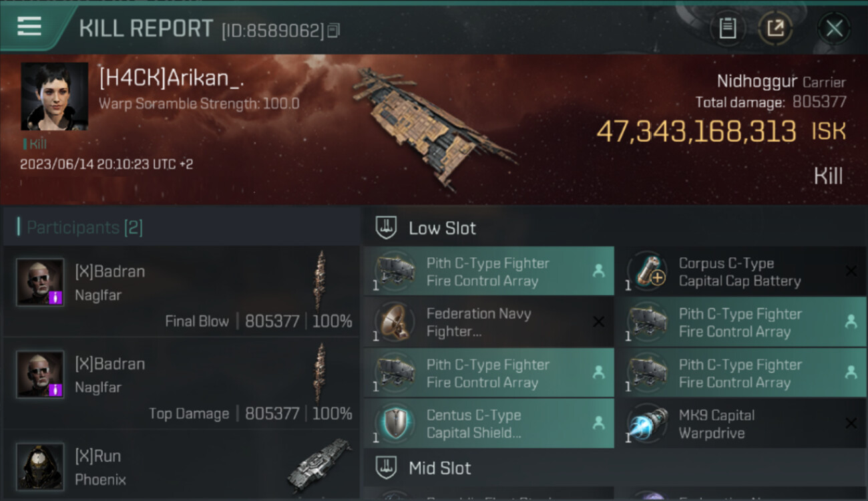This screenshot has width=868, height=501.
Task: Select the Federation Navy Fighter module icon
Action: click(x=394, y=322)
